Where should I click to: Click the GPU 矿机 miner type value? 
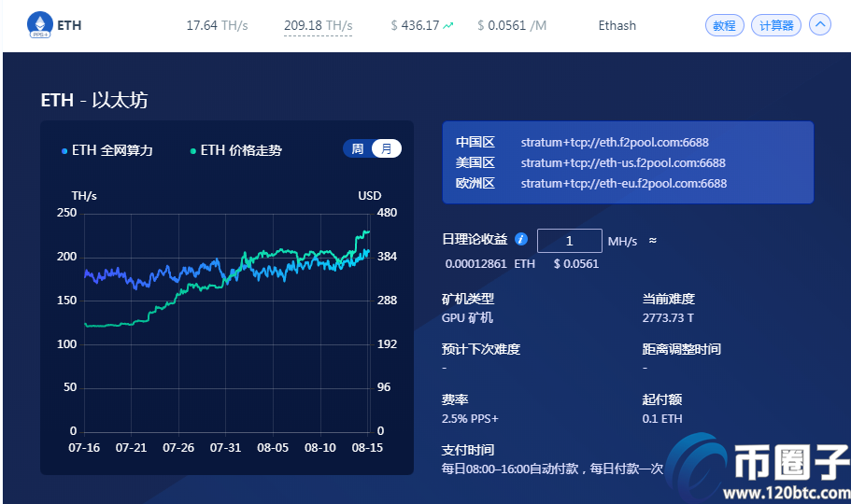[467, 318]
